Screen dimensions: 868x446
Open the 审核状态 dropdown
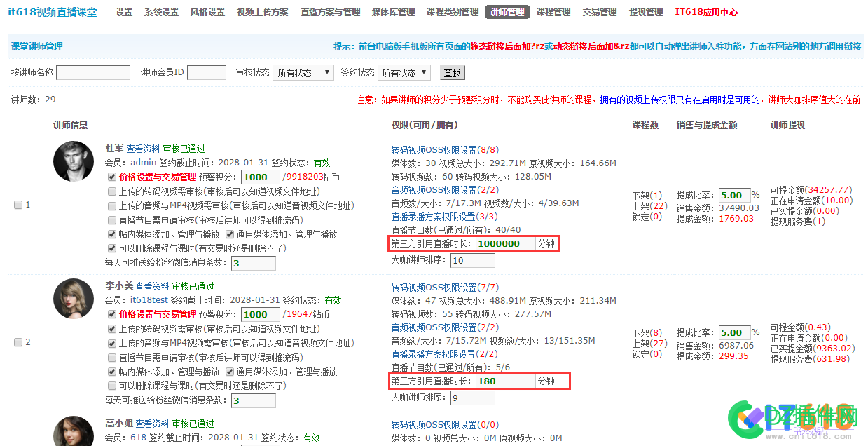click(303, 72)
